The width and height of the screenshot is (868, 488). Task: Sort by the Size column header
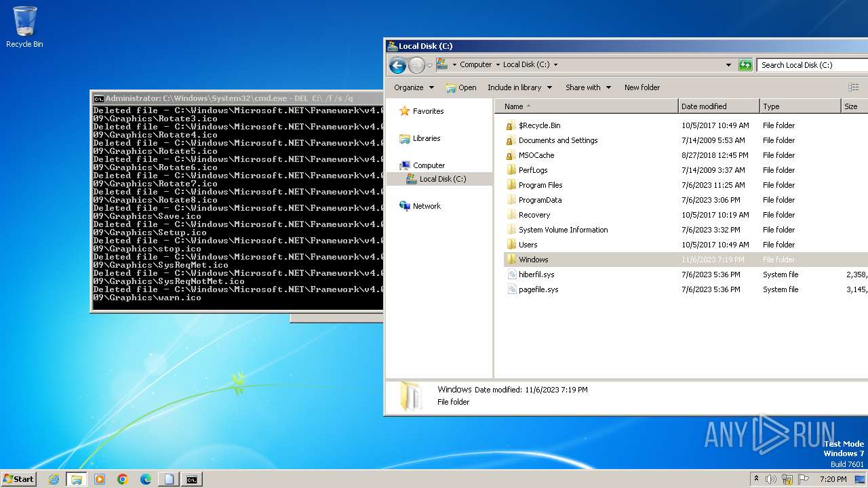(x=854, y=106)
